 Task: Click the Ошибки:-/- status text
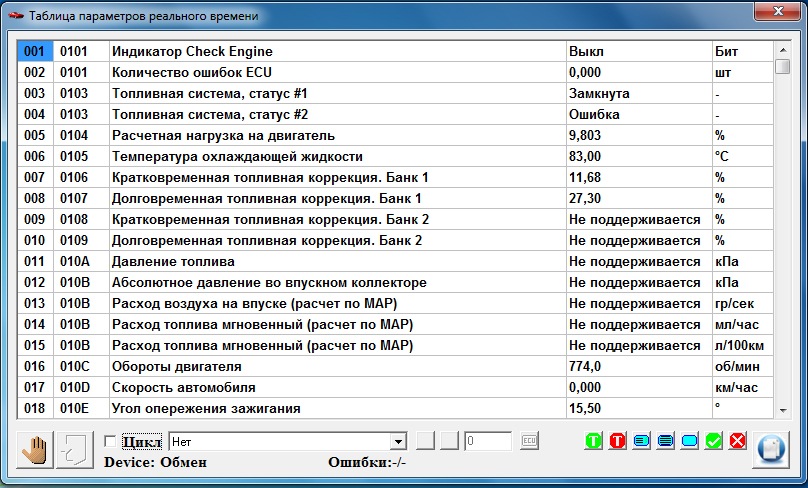367,462
